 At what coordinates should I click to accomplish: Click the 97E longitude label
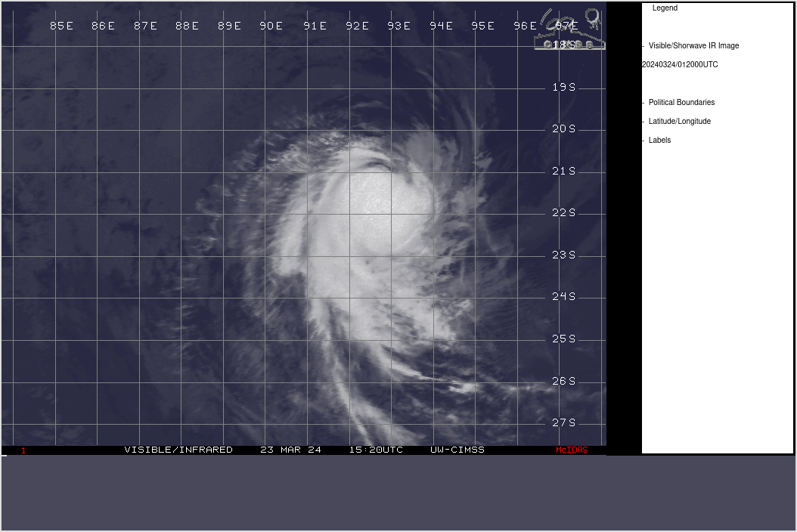click(566, 26)
